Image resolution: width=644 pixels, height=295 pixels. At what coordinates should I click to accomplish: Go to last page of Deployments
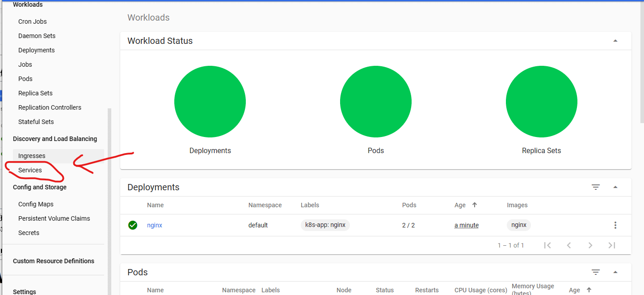(612, 245)
